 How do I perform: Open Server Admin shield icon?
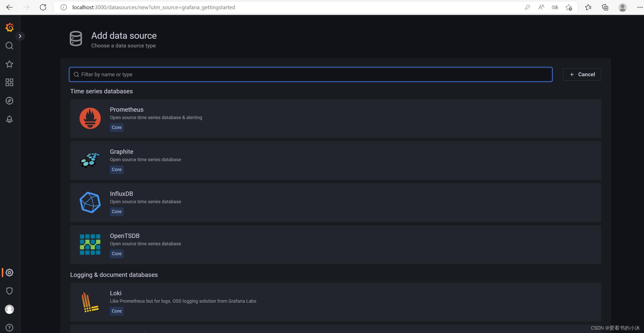pos(9,291)
